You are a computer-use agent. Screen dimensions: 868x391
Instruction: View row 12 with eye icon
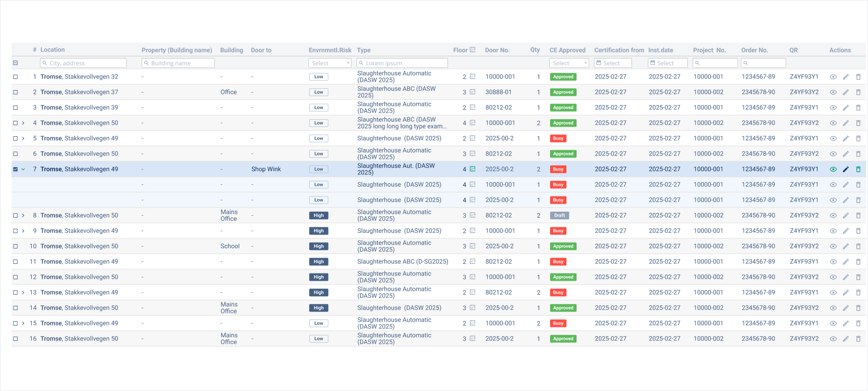tap(833, 277)
